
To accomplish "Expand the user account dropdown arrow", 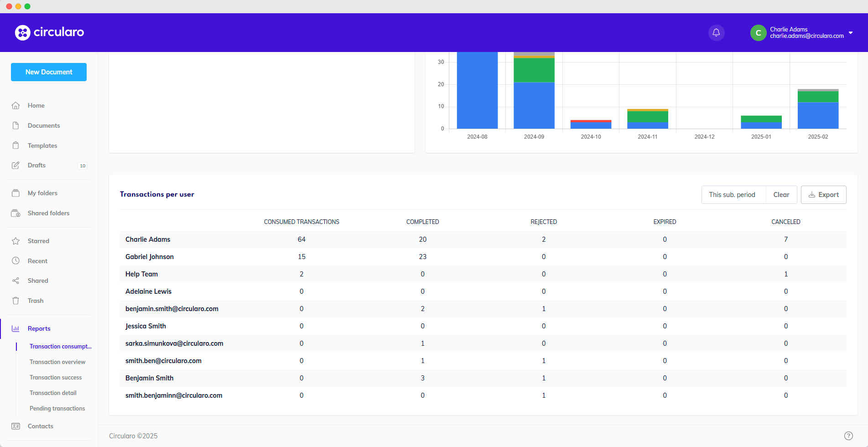I will pyautogui.click(x=851, y=33).
